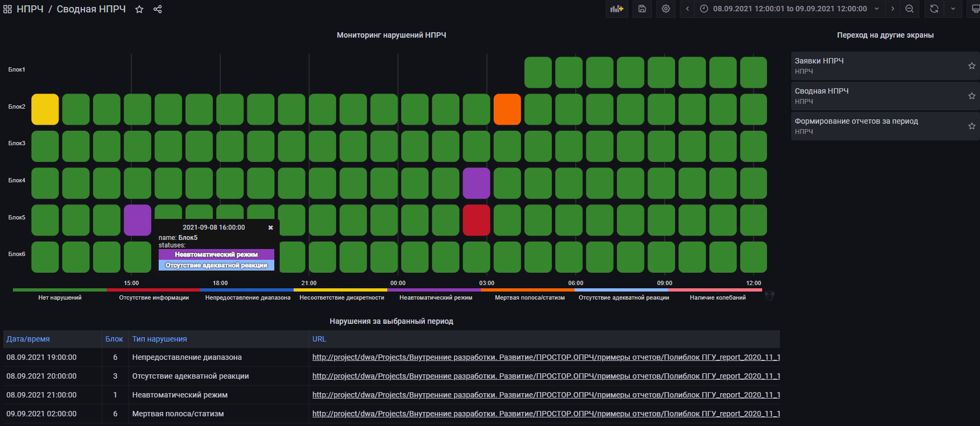The height and width of the screenshot is (426, 980).
Task: Toggle star for Заявки НПРЧ link
Action: pos(971,66)
